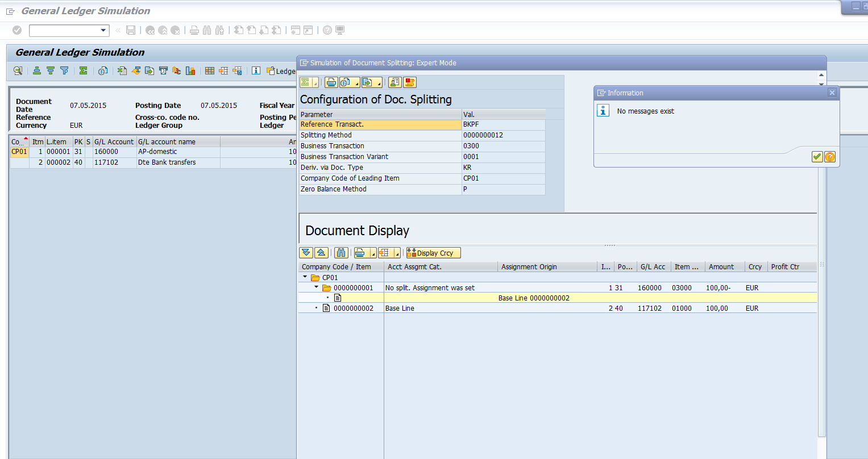Collapse item 0000000001 tree node

point(317,287)
